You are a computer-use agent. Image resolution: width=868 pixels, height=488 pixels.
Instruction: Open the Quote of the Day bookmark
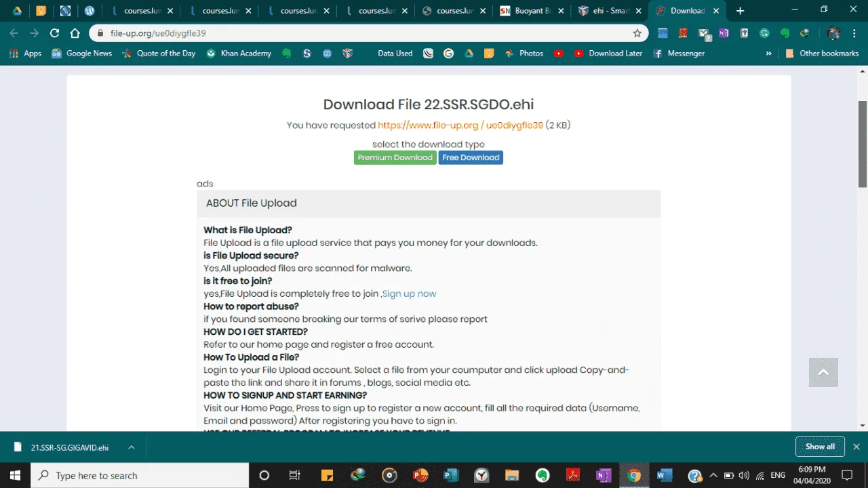click(159, 53)
